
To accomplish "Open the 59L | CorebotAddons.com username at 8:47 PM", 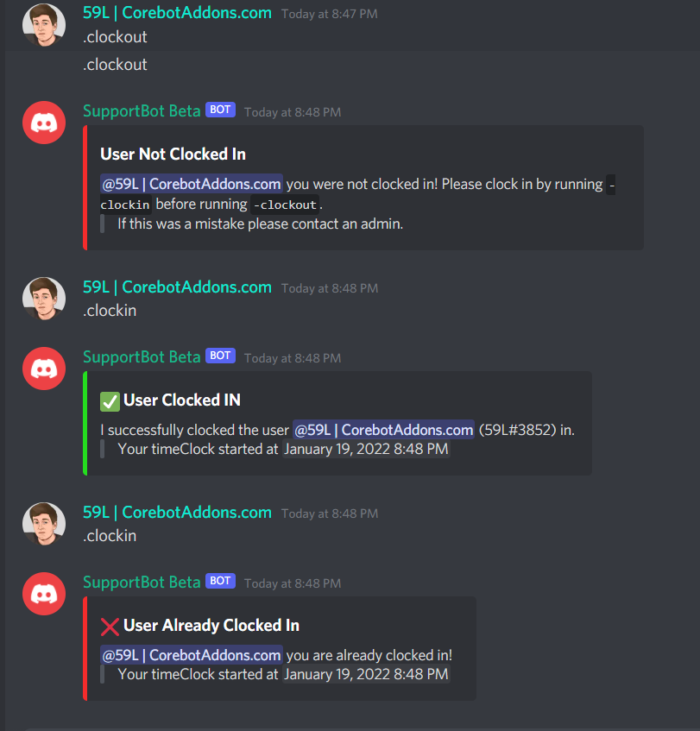I will (x=177, y=13).
